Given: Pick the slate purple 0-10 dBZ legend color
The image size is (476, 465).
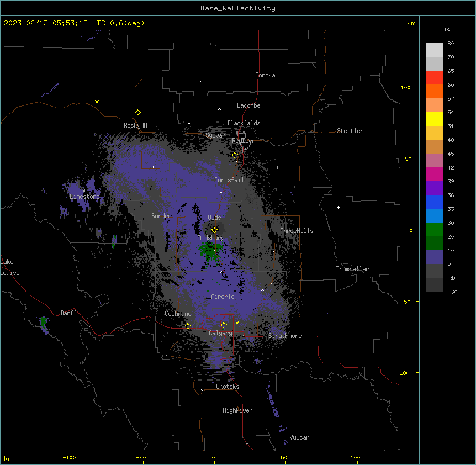Looking at the screenshot, I should coord(434,257).
